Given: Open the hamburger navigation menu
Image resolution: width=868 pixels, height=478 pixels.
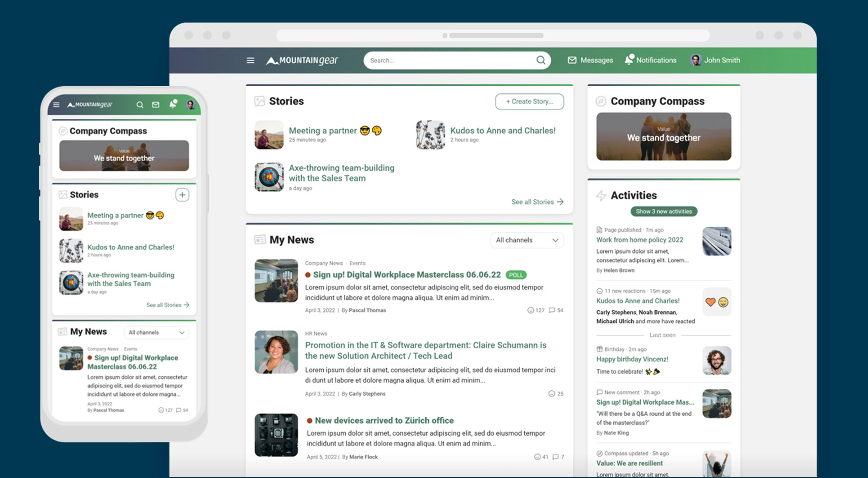Looking at the screenshot, I should pos(250,60).
